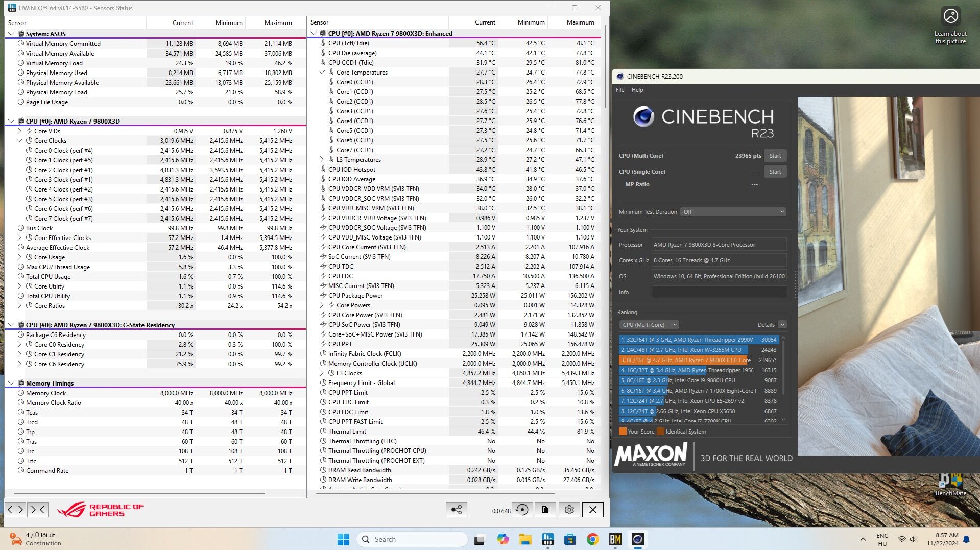Click Minimum column header in left pane

point(221,23)
